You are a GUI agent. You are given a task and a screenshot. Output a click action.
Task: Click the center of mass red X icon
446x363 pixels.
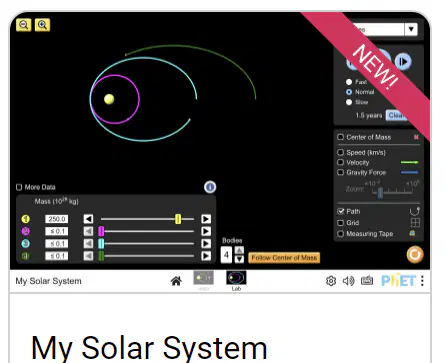click(416, 137)
